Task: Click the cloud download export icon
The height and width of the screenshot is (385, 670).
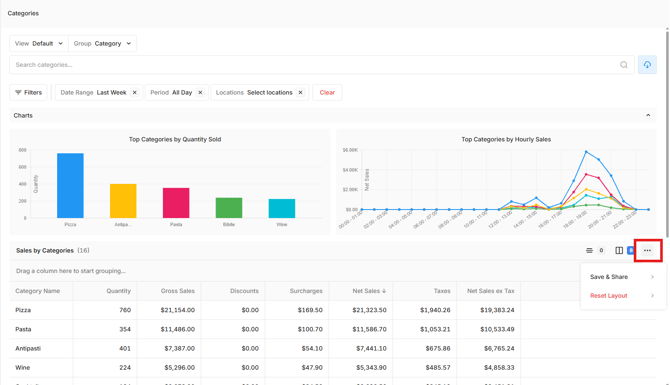Action: coord(647,65)
